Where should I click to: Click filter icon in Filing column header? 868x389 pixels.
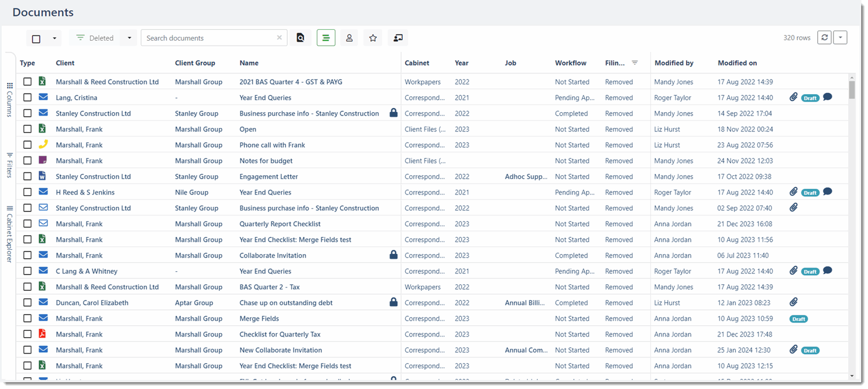[x=635, y=63]
